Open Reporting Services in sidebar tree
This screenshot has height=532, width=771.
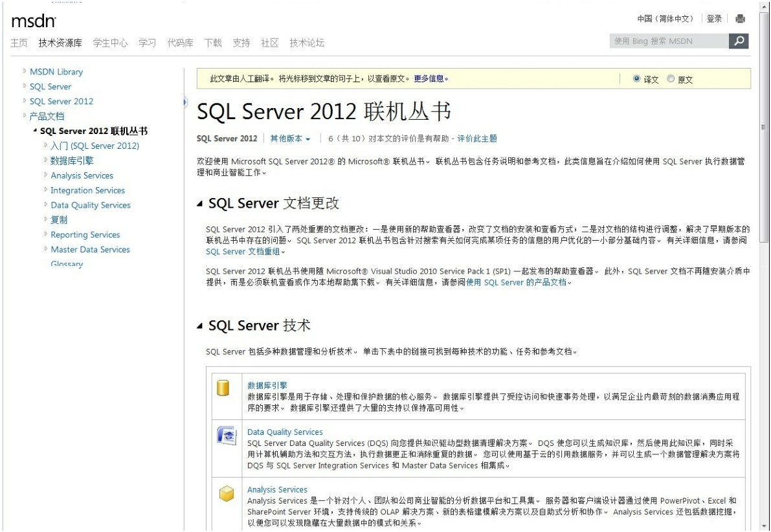tap(85, 234)
